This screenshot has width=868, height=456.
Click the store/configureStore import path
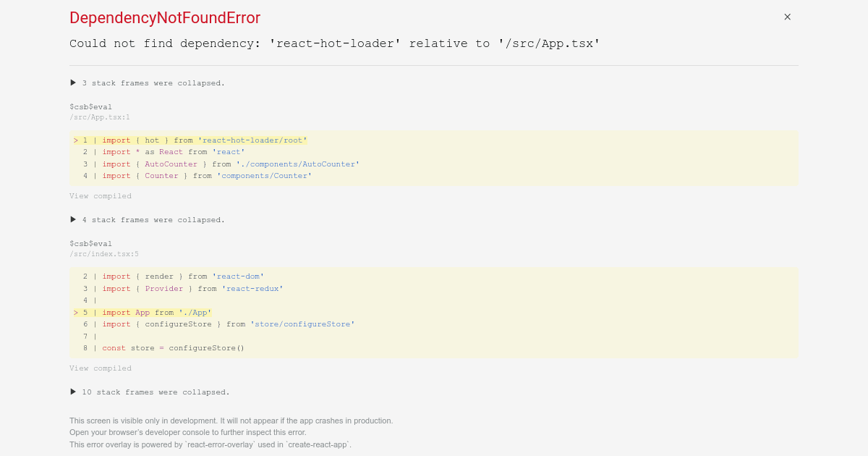302,324
